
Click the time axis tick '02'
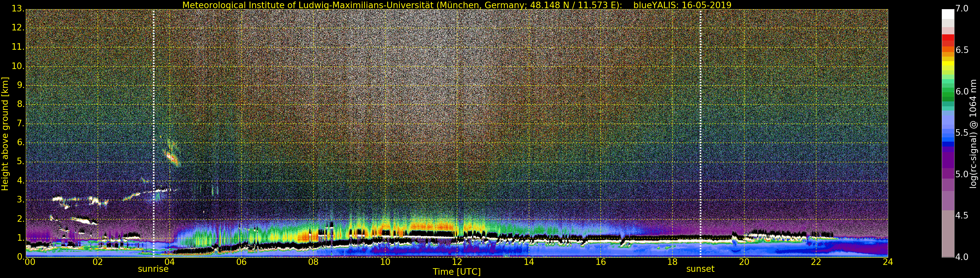[x=97, y=262]
